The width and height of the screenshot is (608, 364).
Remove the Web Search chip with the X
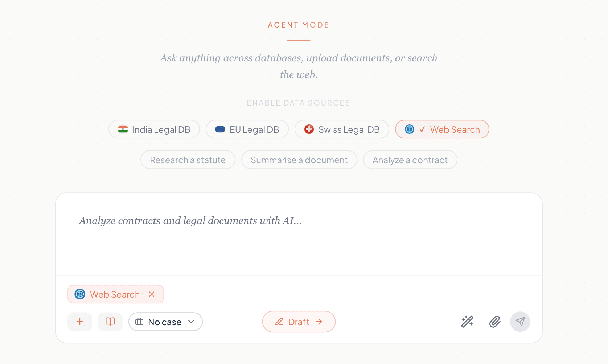pos(152,294)
